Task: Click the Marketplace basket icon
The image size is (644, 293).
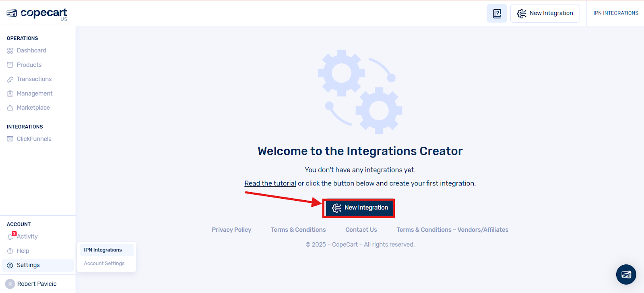Action: [x=10, y=108]
